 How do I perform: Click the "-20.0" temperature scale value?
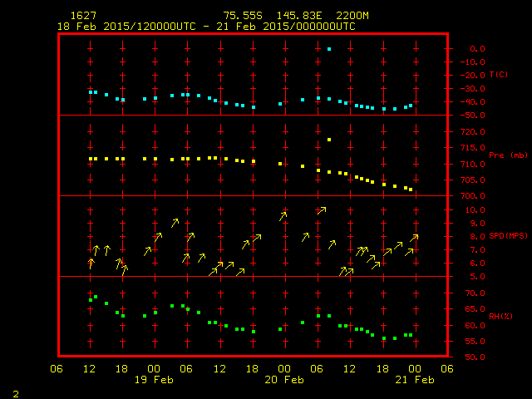[473, 76]
